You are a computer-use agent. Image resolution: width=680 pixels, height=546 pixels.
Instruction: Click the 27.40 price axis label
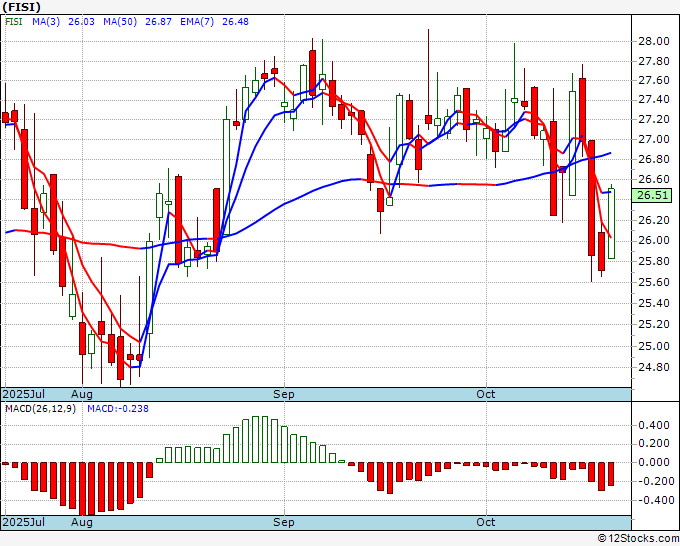(x=654, y=100)
